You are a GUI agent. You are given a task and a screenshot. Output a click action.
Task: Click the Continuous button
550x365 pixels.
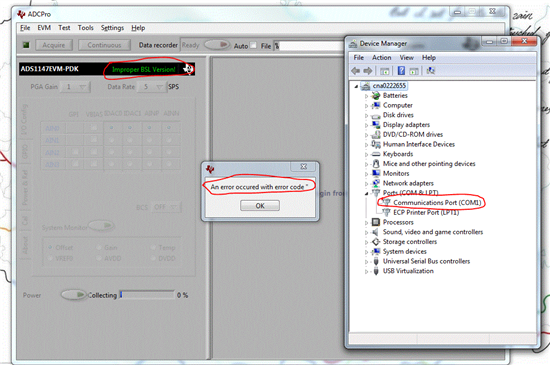tap(104, 45)
